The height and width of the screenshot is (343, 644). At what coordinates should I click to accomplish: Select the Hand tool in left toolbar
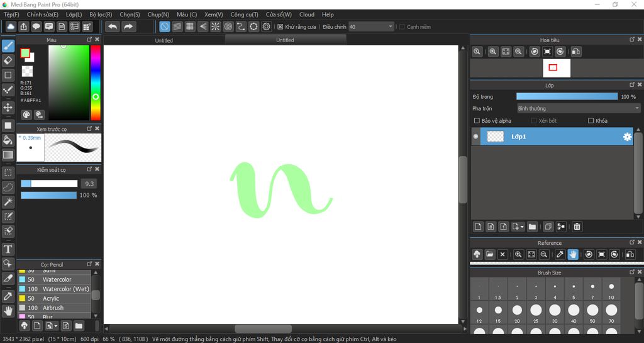[x=8, y=311]
